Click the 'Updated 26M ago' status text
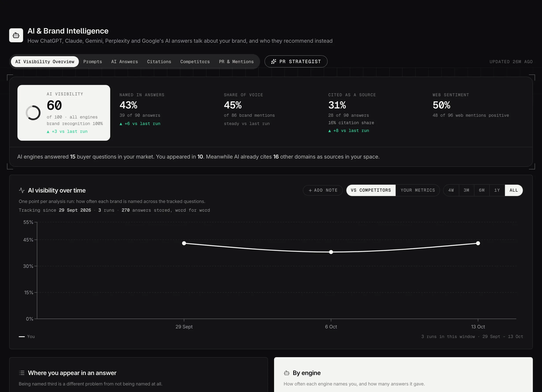This screenshot has width=542, height=392. point(511,62)
